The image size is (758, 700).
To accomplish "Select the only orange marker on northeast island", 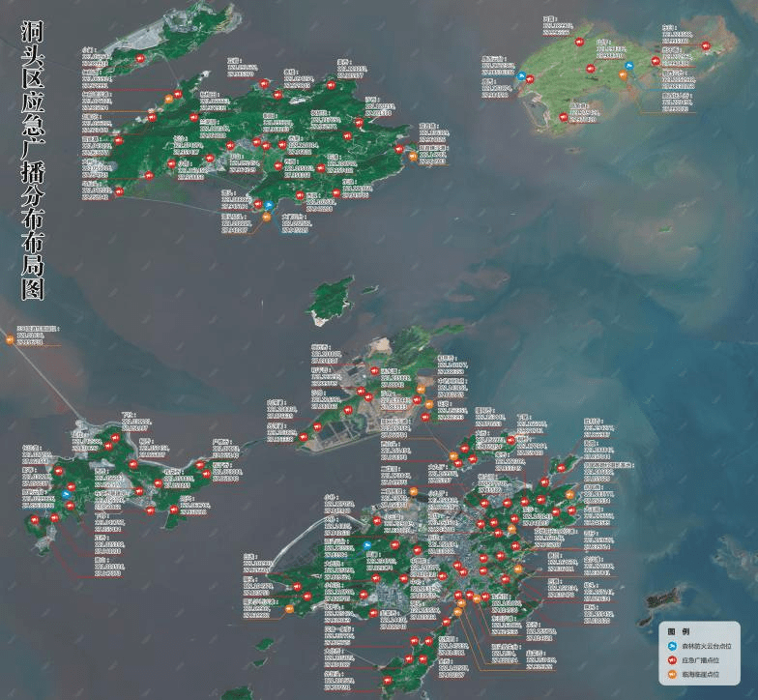I will 623,75.
